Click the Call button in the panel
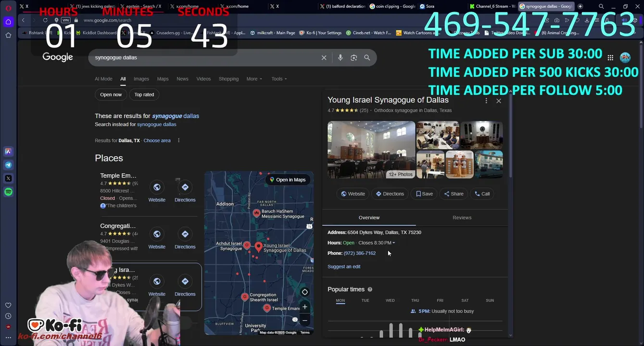 (x=482, y=194)
